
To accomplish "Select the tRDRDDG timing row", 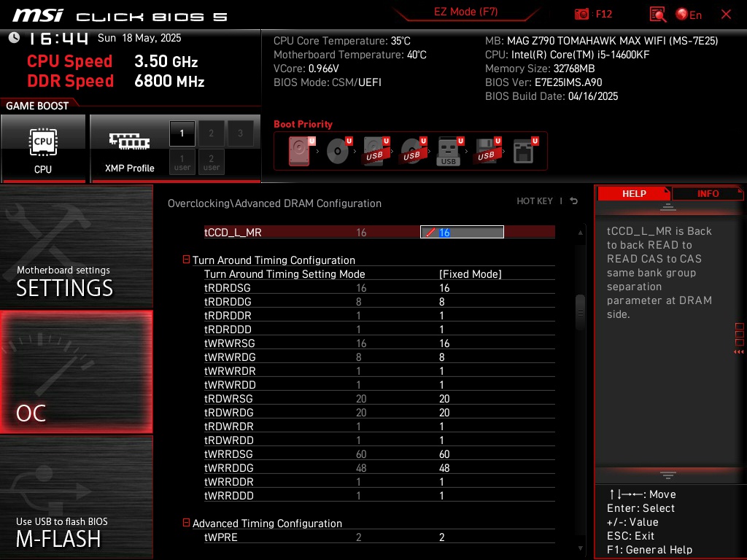I will point(379,301).
